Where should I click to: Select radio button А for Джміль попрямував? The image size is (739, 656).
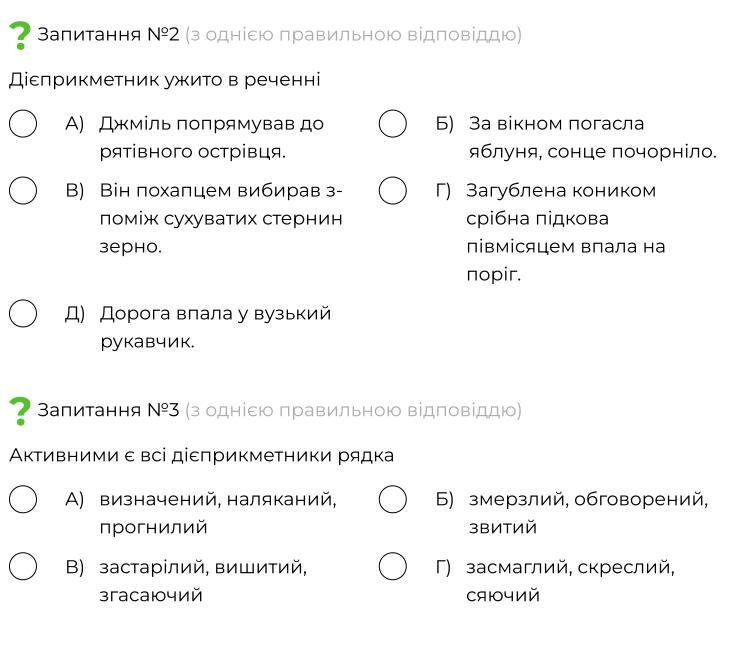pyautogui.click(x=23, y=123)
